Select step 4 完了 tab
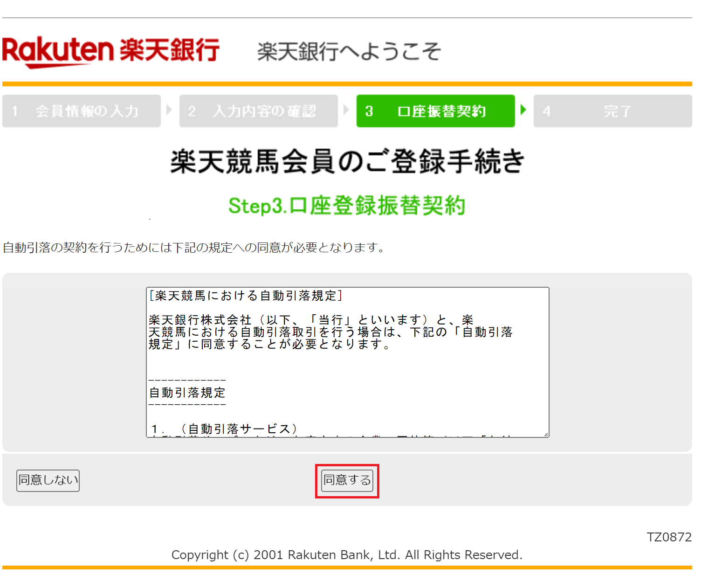The image size is (708, 588). (x=613, y=111)
